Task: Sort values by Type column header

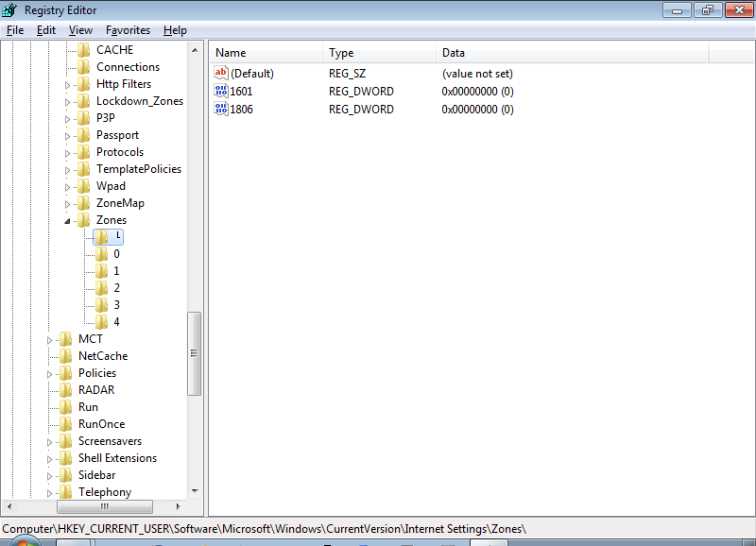Action: pyautogui.click(x=380, y=53)
